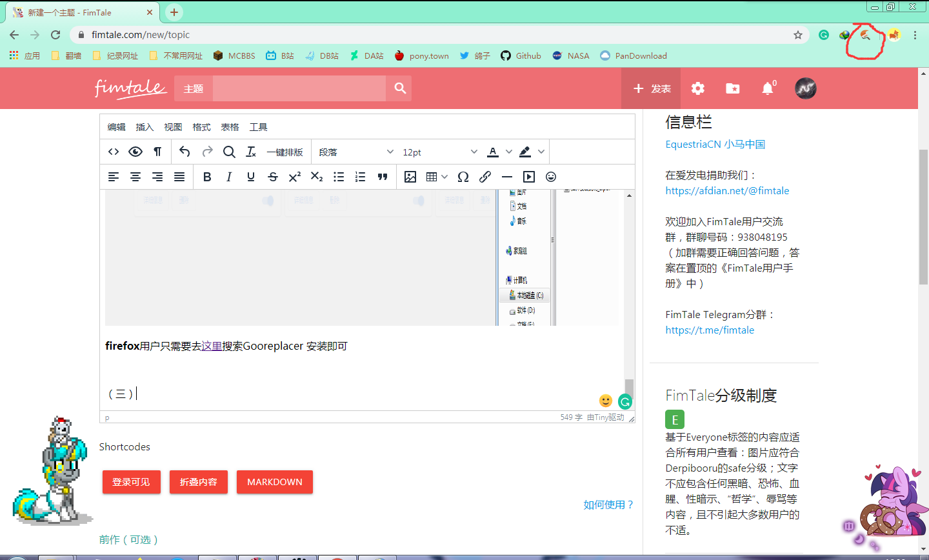Viewport: 929px width, 560px height.
Task: Open the emoticons picker in toolbar
Action: click(551, 177)
